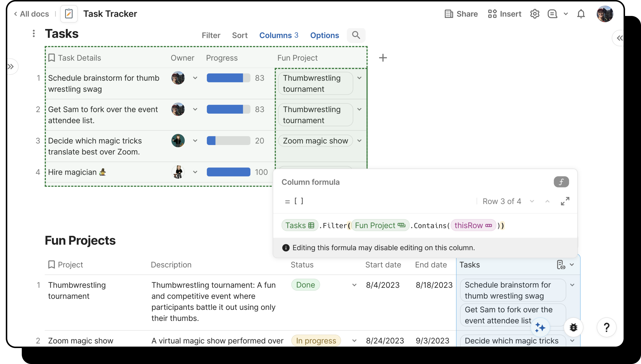Open the comments icon in header
This screenshot has height=364, width=641.
(x=552, y=14)
